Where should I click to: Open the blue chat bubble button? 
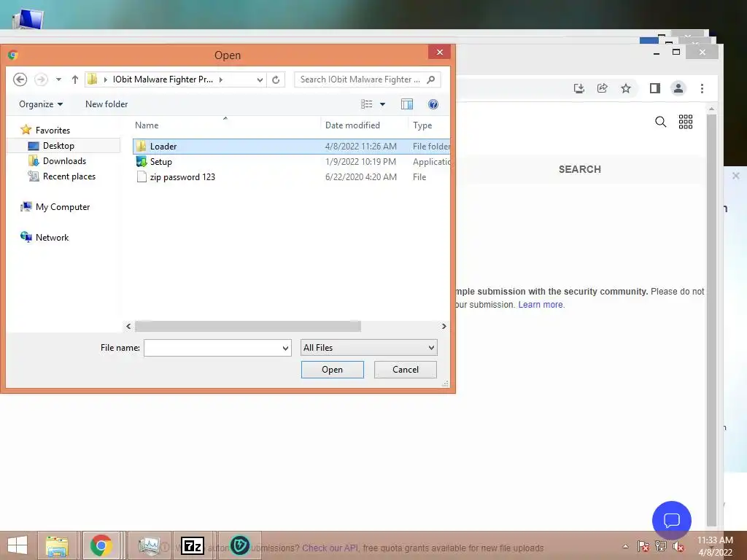pyautogui.click(x=671, y=520)
